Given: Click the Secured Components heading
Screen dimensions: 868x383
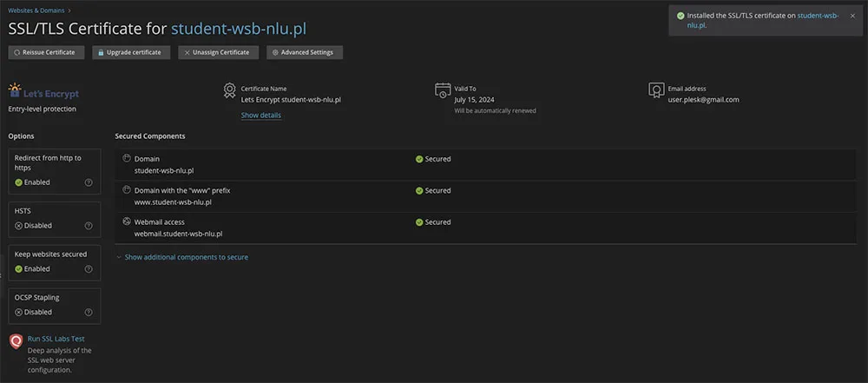Looking at the screenshot, I should coord(150,135).
